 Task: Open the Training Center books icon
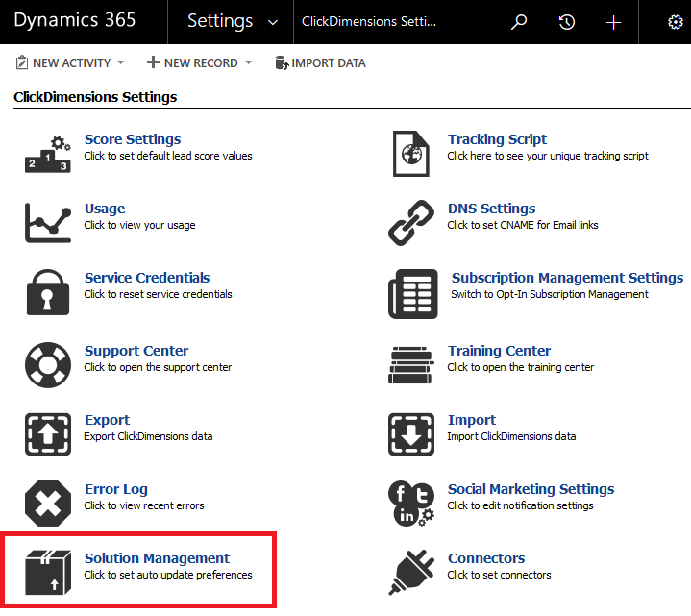coord(410,365)
